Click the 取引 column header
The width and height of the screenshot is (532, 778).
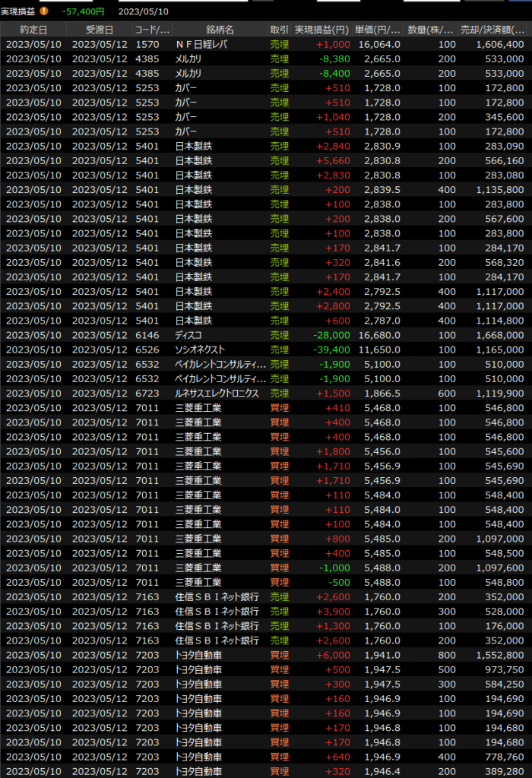(x=279, y=30)
